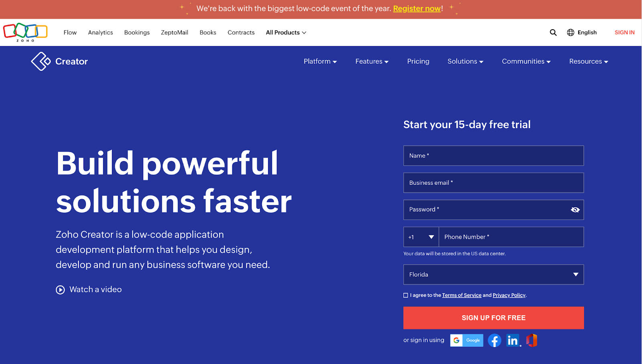Click the Zoho logo
The image size is (642, 364).
pyautogui.click(x=25, y=32)
